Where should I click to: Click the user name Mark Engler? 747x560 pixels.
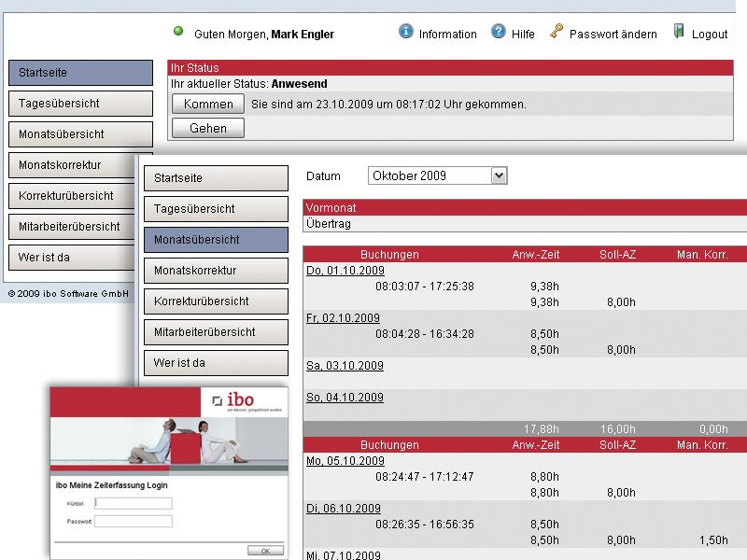pyautogui.click(x=303, y=35)
